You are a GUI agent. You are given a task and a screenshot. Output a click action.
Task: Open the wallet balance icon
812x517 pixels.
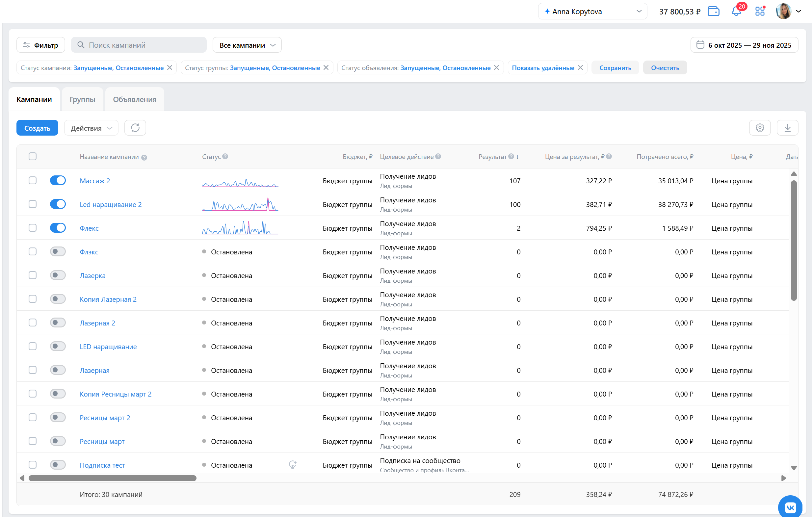tap(713, 12)
